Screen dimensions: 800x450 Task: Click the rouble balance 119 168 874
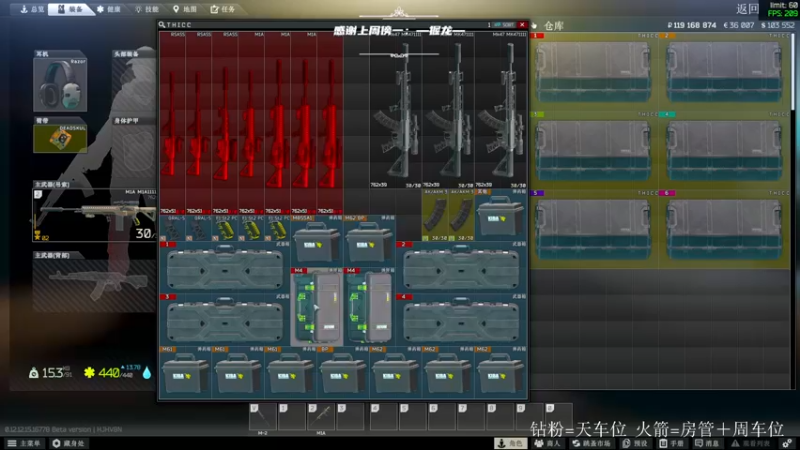[x=692, y=25]
